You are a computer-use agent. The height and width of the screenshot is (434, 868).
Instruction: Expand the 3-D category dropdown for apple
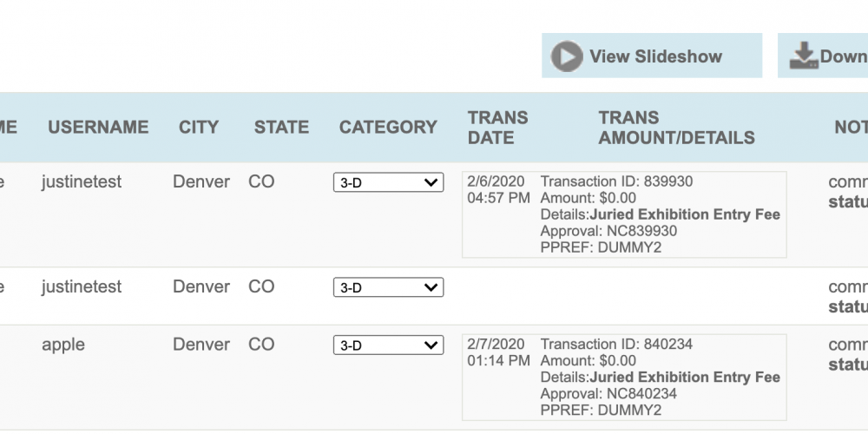388,345
